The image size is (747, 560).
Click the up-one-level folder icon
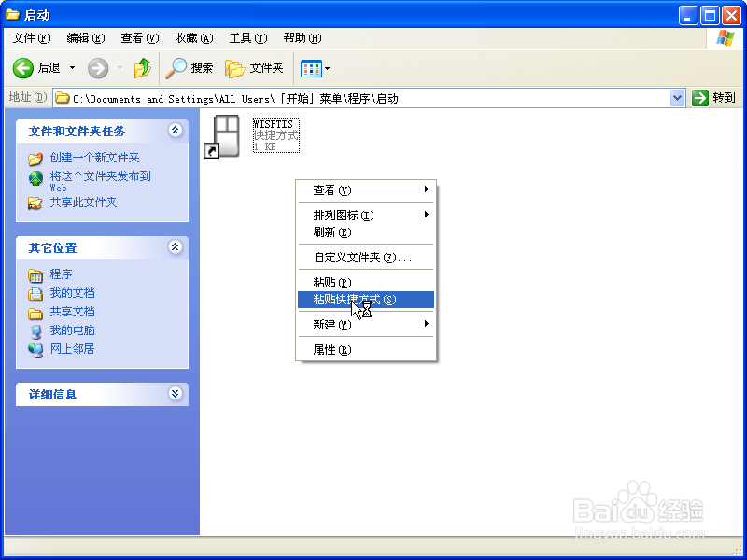(143, 68)
